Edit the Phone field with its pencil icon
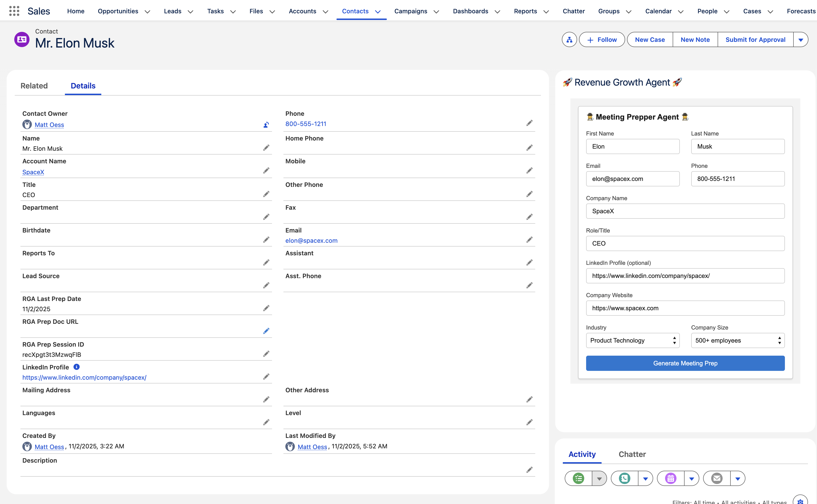 pos(529,123)
